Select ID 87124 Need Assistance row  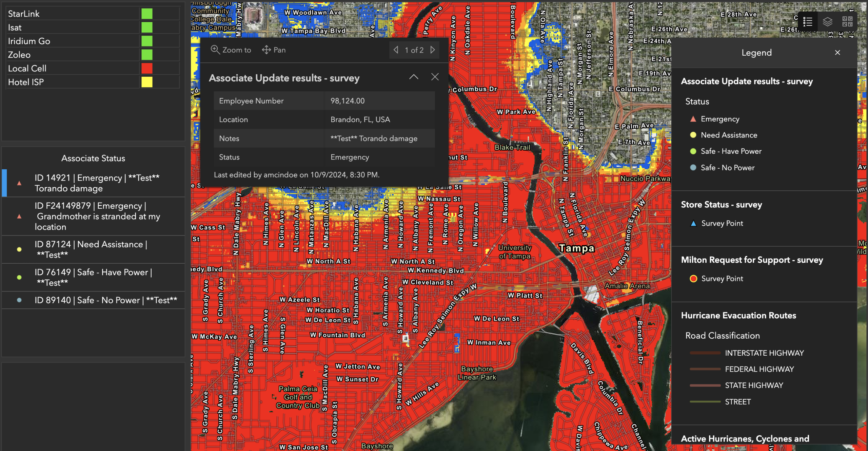[x=94, y=249]
